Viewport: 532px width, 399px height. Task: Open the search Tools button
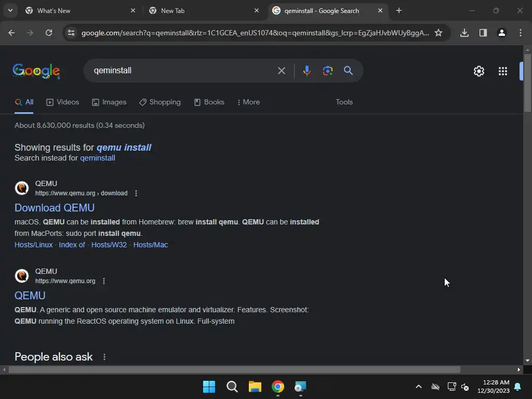[x=344, y=102]
